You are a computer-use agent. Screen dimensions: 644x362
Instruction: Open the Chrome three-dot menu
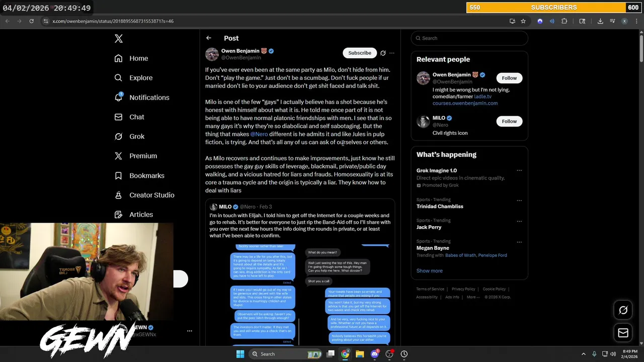pyautogui.click(x=637, y=21)
